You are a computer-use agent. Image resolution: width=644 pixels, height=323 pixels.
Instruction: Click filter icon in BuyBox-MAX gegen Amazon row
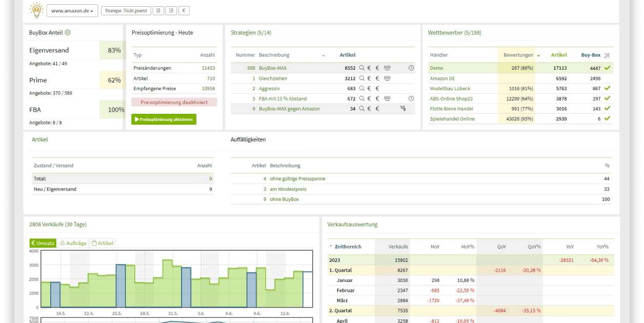pos(404,109)
